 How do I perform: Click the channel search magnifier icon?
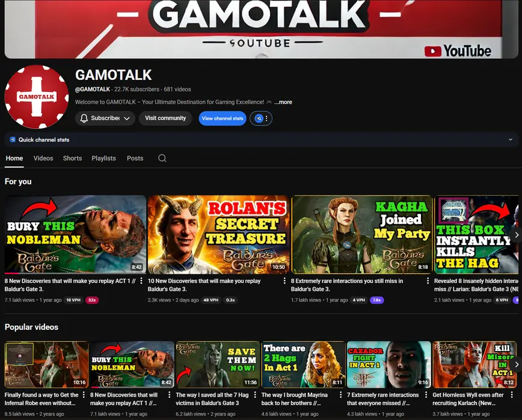coord(162,158)
